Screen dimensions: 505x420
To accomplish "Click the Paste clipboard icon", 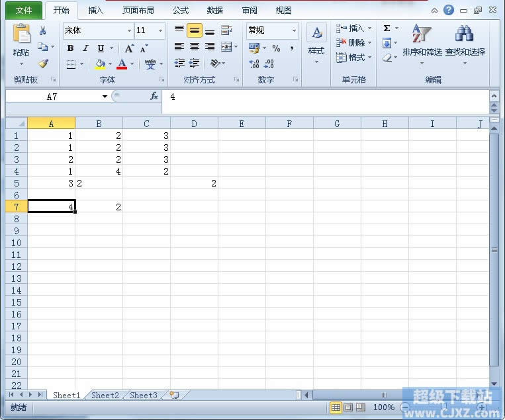I will tap(21, 34).
